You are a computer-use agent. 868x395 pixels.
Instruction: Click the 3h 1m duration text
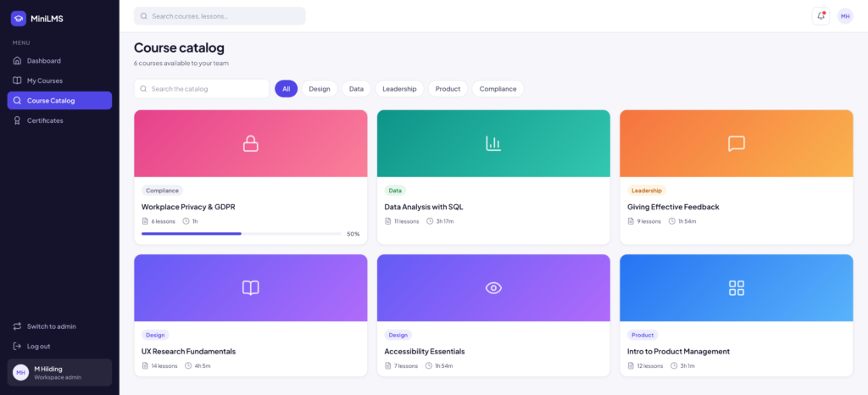[x=687, y=365]
